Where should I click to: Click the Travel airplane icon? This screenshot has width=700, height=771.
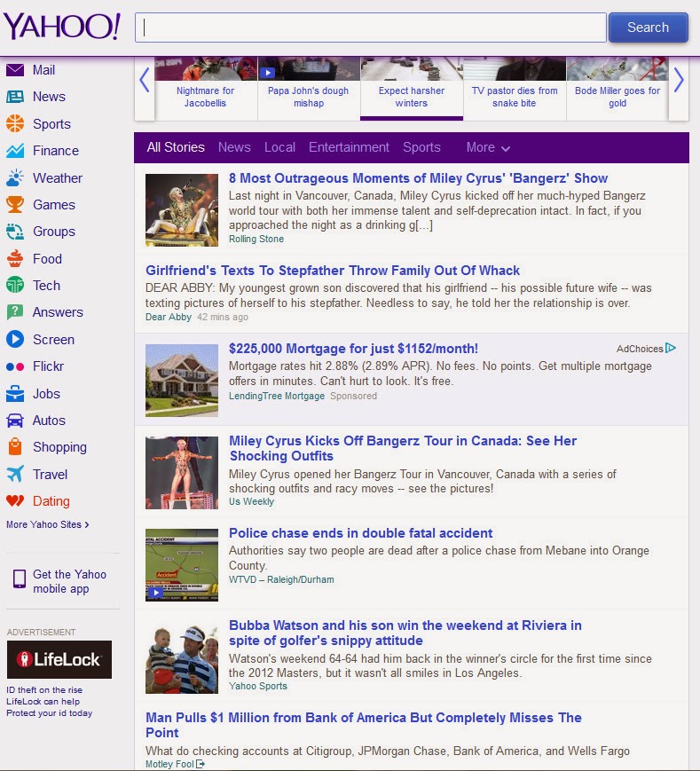[15, 474]
